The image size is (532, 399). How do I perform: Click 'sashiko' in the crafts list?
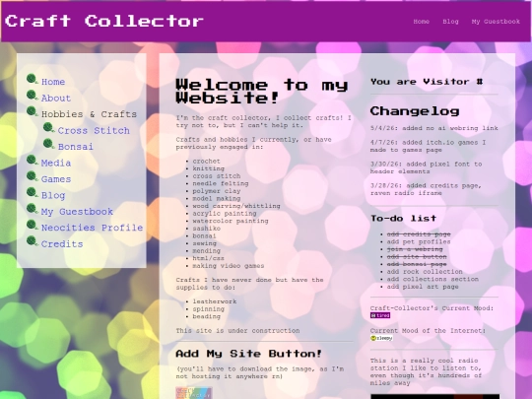pyautogui.click(x=206, y=229)
